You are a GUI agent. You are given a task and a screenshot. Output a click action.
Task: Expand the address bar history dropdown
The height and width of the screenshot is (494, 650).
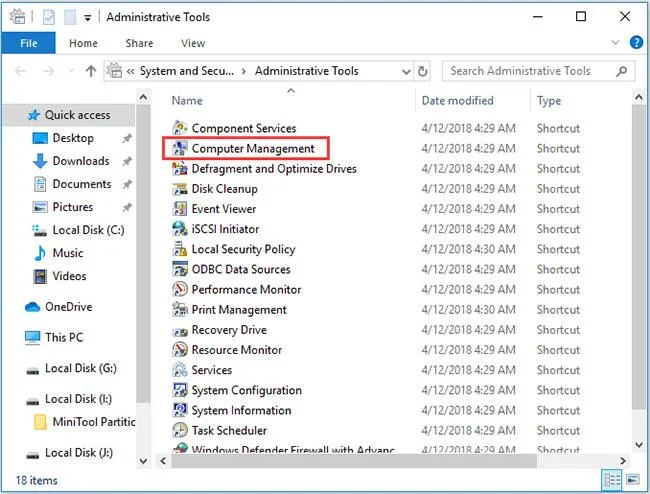coord(406,72)
